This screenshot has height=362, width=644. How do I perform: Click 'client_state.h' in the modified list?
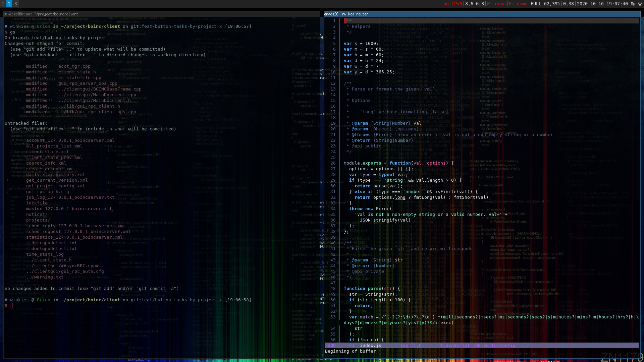tap(77, 72)
